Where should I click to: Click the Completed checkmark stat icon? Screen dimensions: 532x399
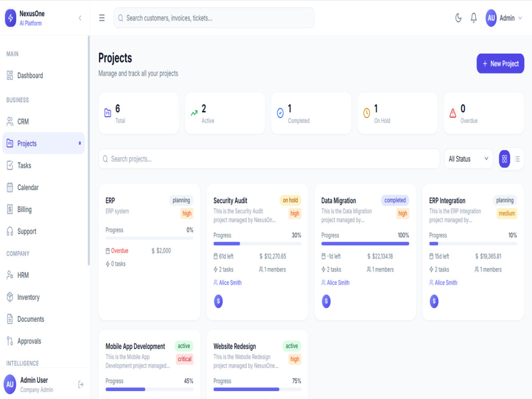click(x=280, y=113)
